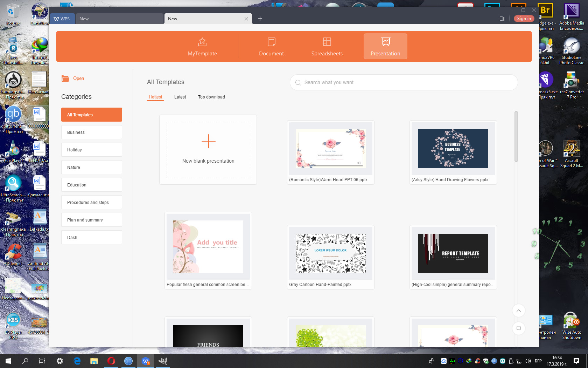Screen dimensions: 588x368
Task: Click the volume icon in system tray
Action: click(x=528, y=361)
